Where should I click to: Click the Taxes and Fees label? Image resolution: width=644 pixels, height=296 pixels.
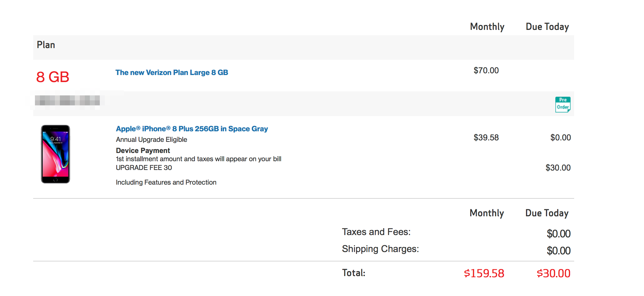pos(376,232)
